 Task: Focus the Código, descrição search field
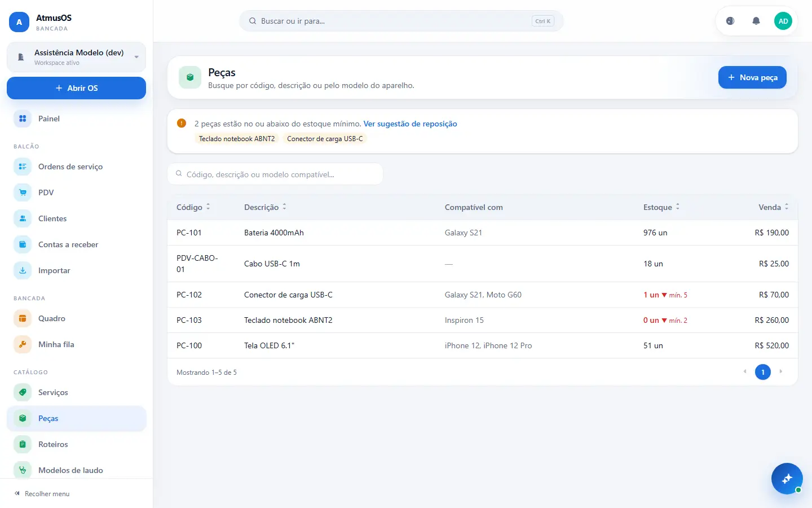275,174
